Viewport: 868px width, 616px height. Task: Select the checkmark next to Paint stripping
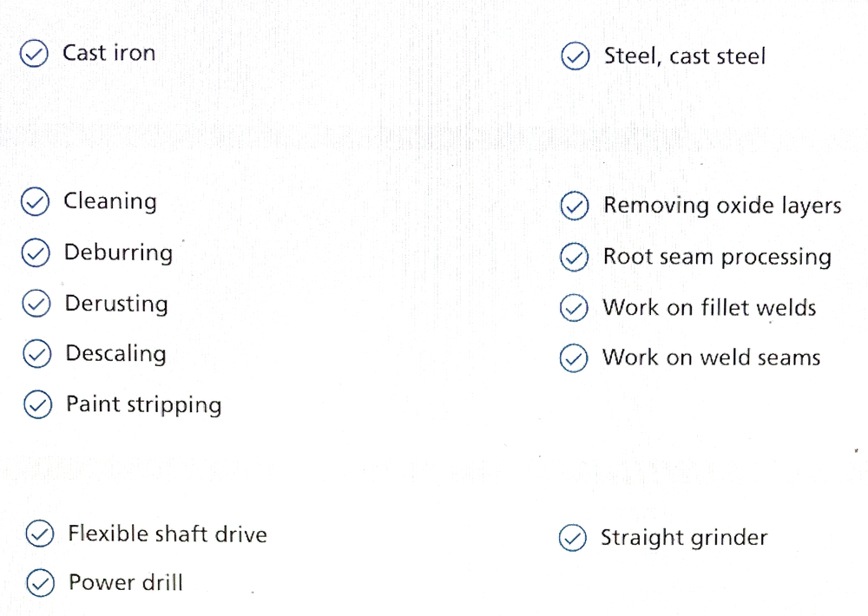pyautogui.click(x=37, y=404)
